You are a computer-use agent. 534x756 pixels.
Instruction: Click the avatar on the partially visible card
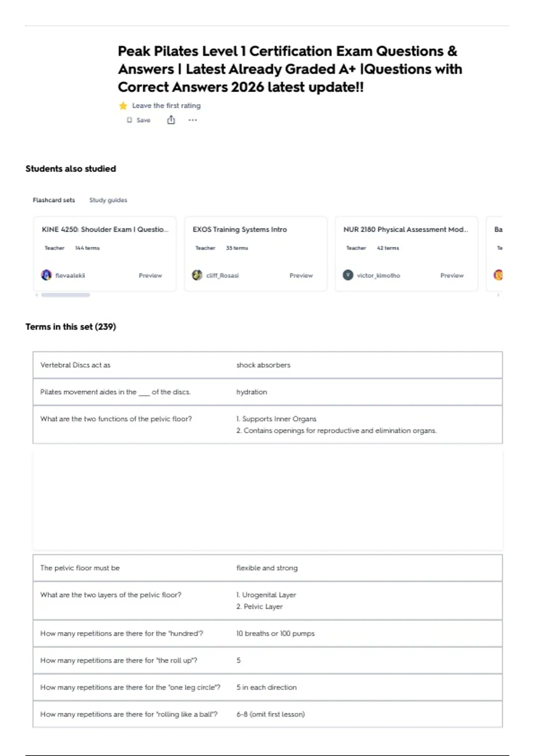(498, 275)
